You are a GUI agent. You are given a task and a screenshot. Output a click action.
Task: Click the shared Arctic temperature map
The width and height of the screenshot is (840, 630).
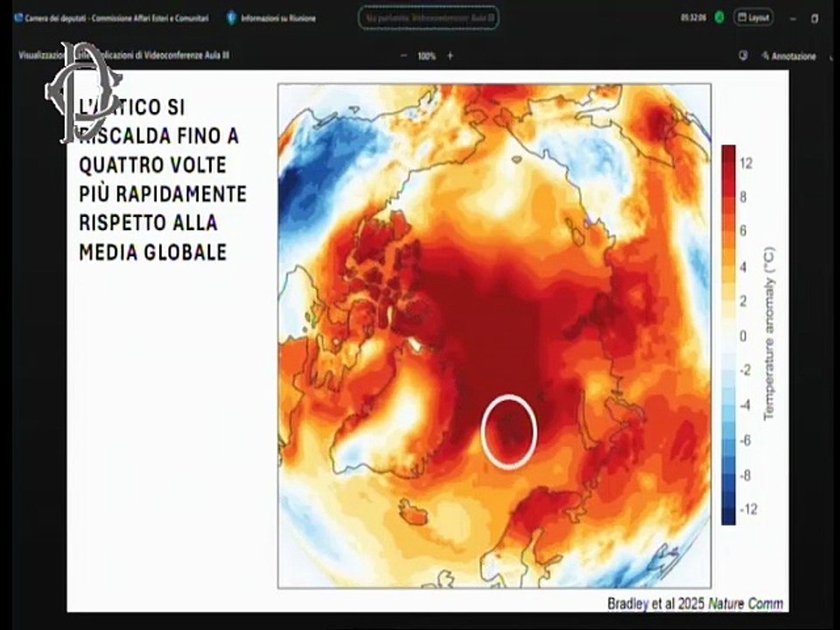click(494, 336)
